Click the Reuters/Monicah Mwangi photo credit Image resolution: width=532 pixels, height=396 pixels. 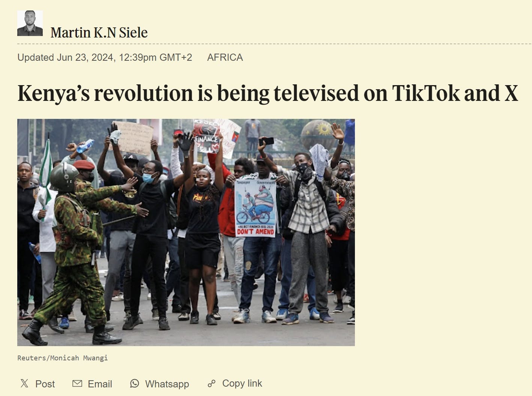pyautogui.click(x=63, y=358)
